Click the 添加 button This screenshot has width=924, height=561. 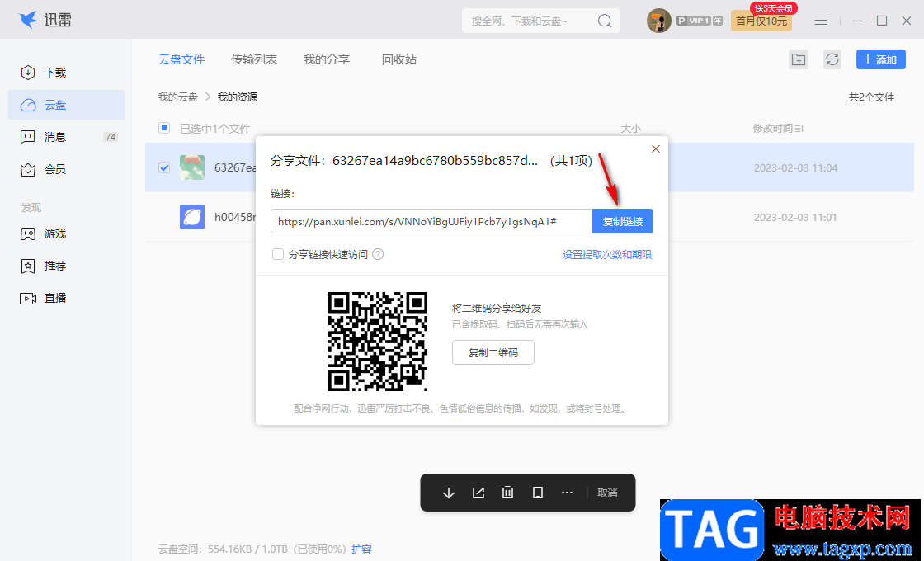coord(880,59)
